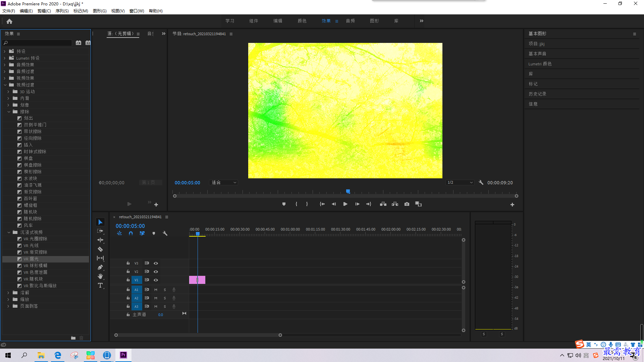This screenshot has width=644, height=362.
Task: Open timeline display settings wrench
Action: click(x=165, y=233)
